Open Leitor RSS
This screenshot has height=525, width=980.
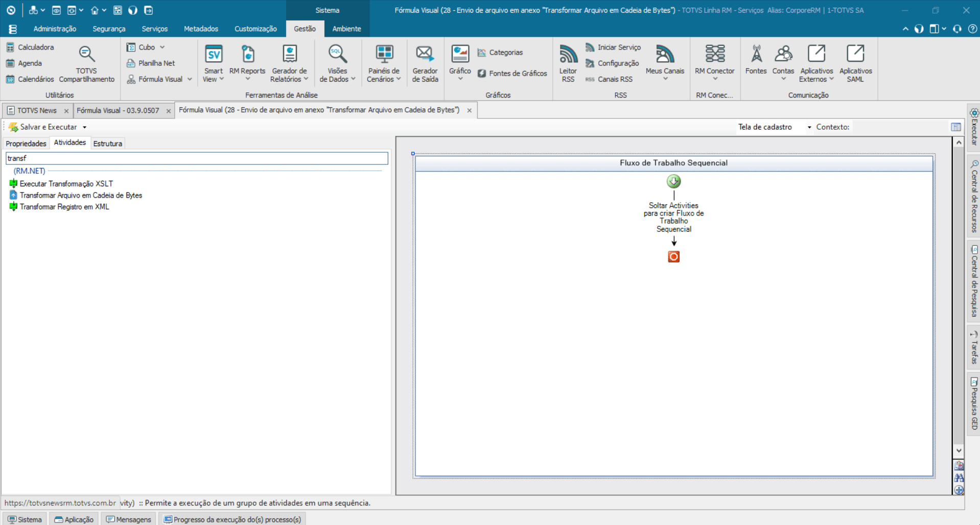tap(568, 64)
